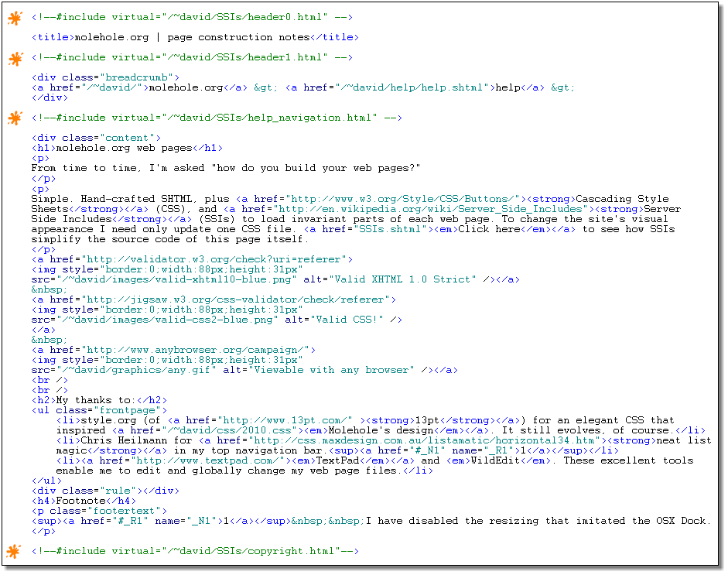Click the href="#_R1" anchor attribute
This screenshot has height=575, width=728.
114,521
